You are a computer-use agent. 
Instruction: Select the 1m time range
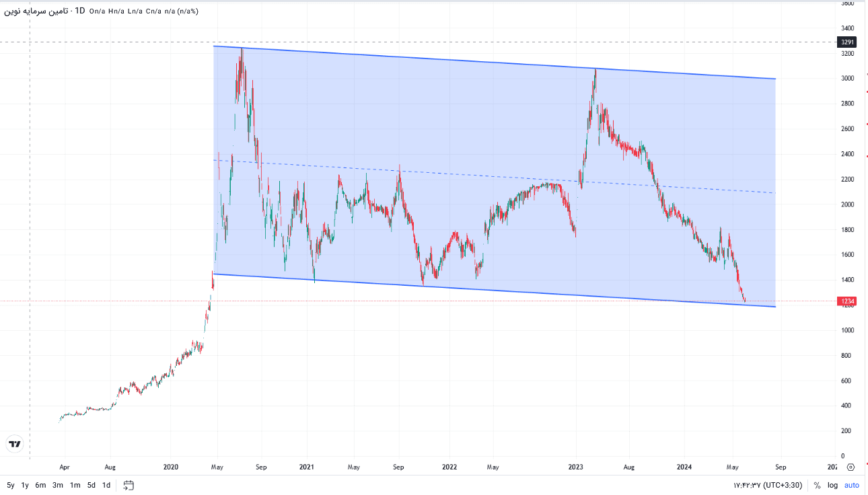75,485
